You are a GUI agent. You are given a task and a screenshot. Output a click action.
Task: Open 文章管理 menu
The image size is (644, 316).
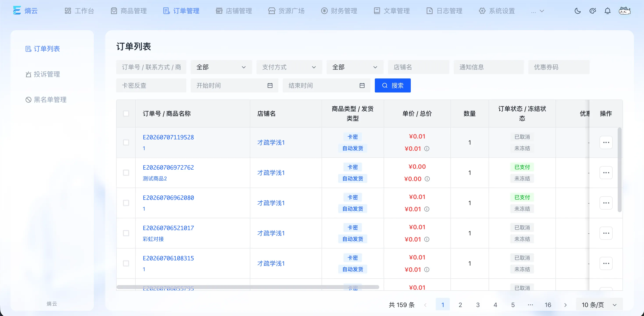click(392, 11)
